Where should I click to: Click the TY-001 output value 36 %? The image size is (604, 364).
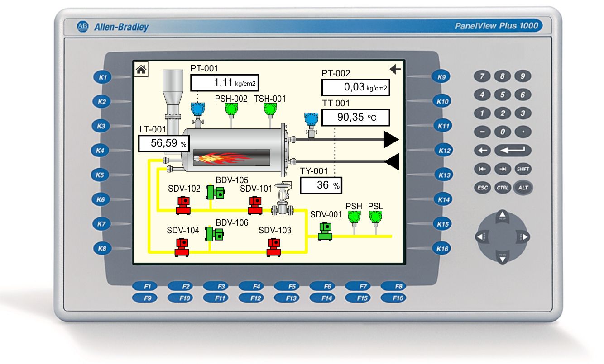point(321,185)
